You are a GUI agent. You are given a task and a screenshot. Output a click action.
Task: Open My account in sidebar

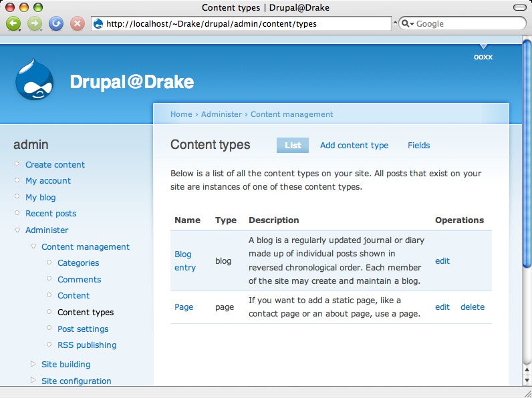[x=48, y=181]
